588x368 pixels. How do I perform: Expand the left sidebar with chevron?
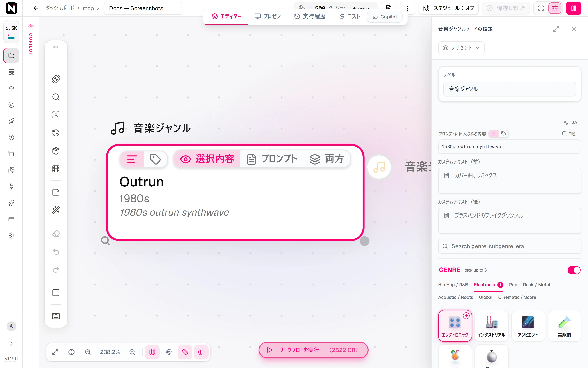(x=11, y=343)
